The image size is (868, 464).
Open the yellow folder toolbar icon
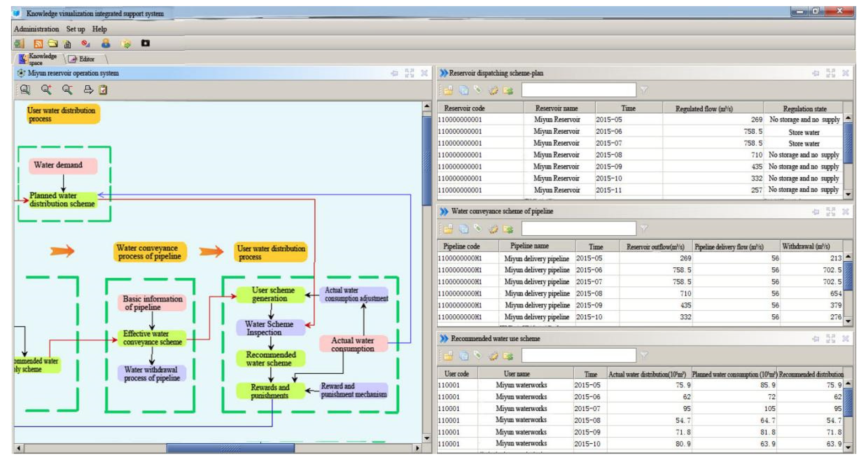tap(53, 43)
